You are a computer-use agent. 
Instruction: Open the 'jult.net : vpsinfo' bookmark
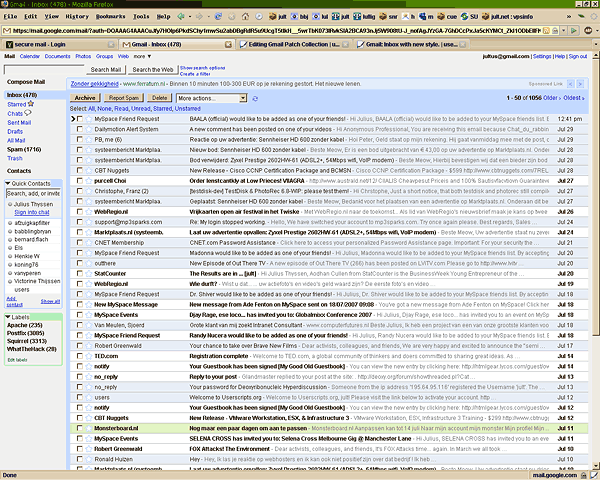point(507,16)
